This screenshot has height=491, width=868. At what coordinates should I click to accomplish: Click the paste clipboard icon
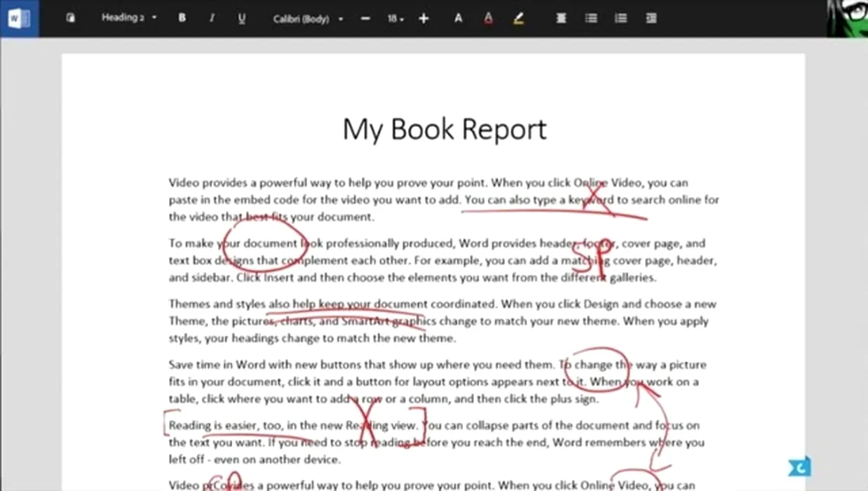(70, 18)
